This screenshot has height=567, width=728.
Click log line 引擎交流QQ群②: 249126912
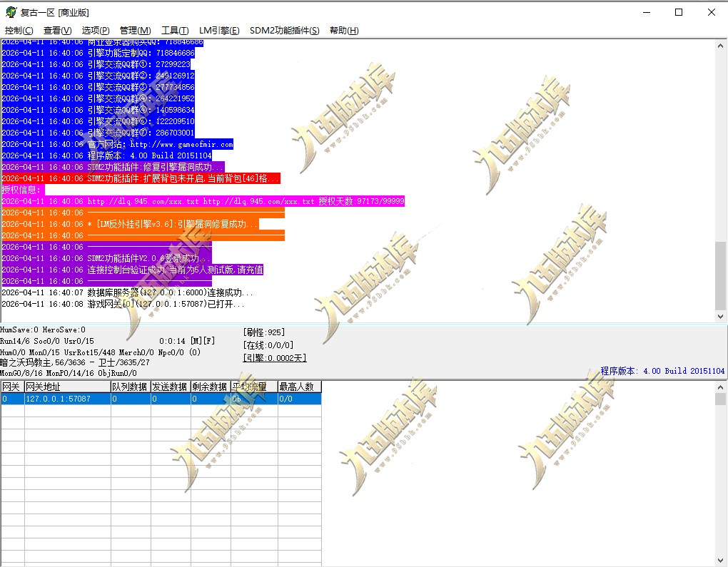(x=98, y=76)
